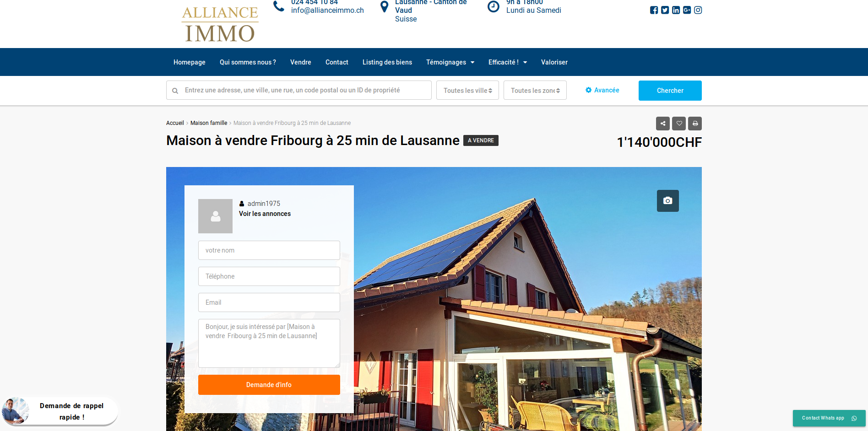The width and height of the screenshot is (868, 431).
Task: Click the Téléphone input field
Action: pos(269,276)
